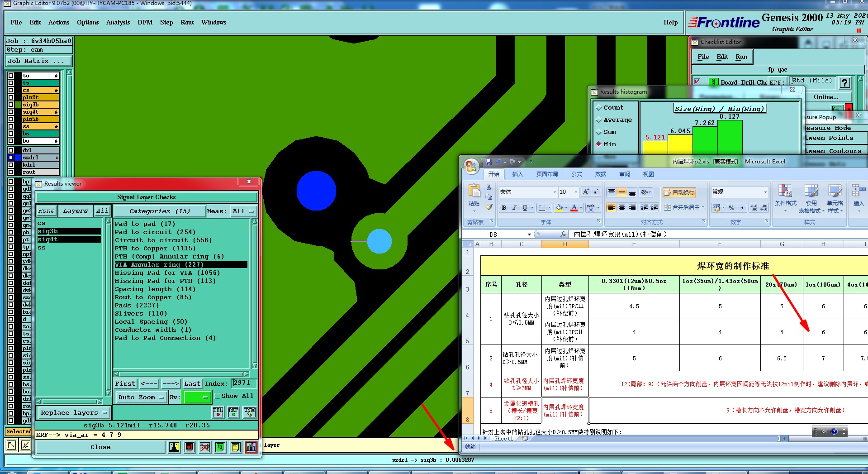This screenshot has width=868, height=474.
Task: Click the Excel Office button
Action: point(471,166)
